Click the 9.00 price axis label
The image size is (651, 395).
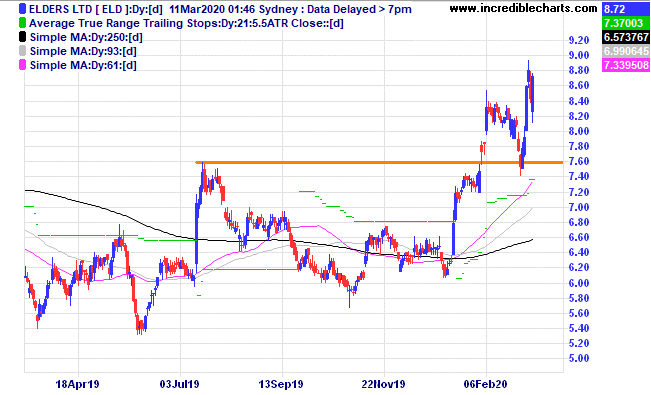point(579,55)
